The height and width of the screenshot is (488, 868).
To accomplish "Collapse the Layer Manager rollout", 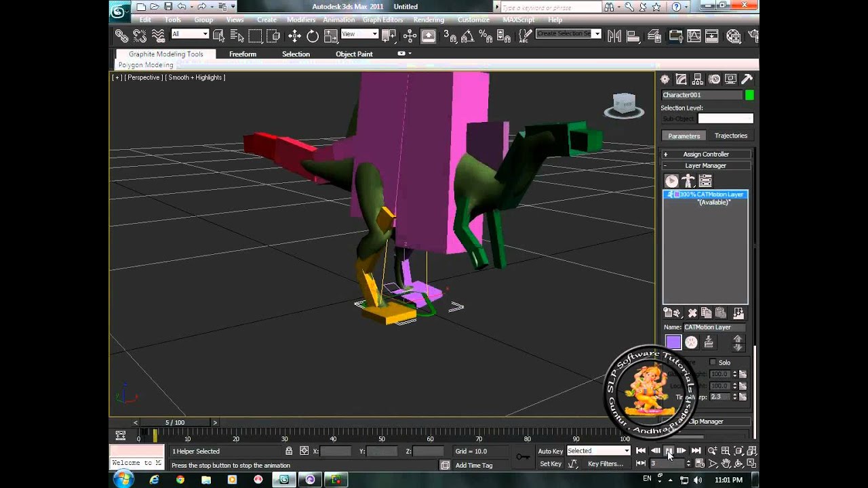I will pos(706,165).
